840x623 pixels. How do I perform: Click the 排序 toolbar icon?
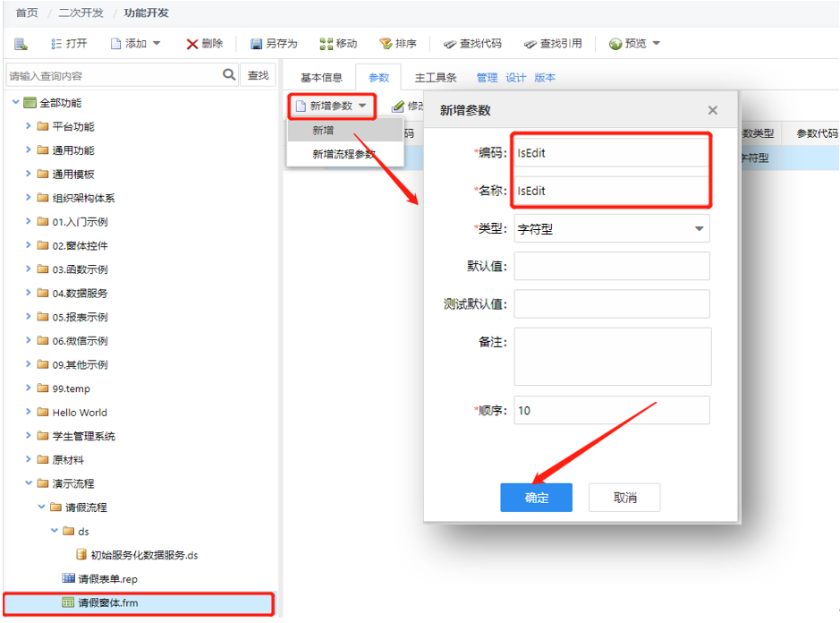386,44
